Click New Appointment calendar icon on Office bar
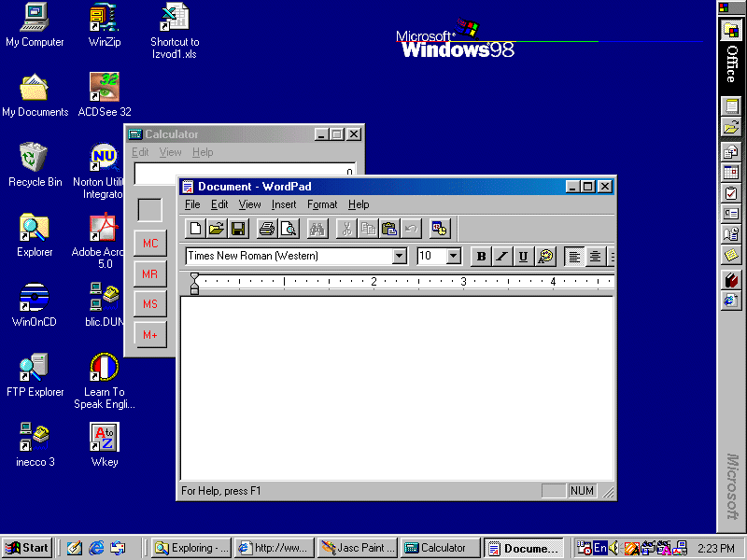The image size is (747, 560). pos(731,172)
